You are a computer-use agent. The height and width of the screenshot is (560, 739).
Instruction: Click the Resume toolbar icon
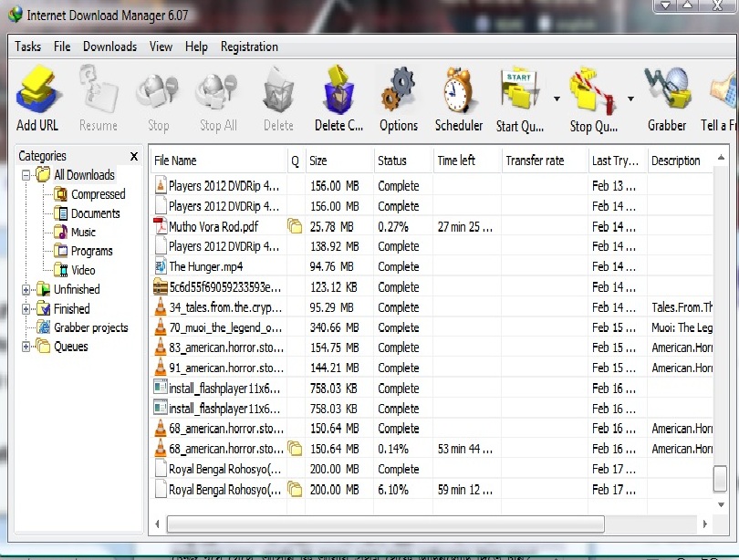pyautogui.click(x=98, y=89)
